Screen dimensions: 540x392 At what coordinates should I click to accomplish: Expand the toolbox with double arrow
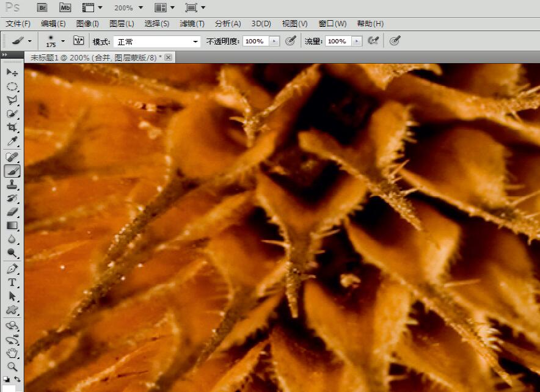coord(4,55)
